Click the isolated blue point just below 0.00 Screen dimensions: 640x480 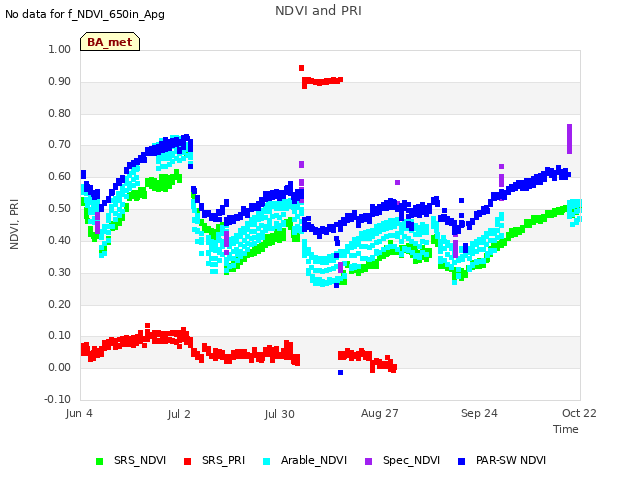pos(340,372)
